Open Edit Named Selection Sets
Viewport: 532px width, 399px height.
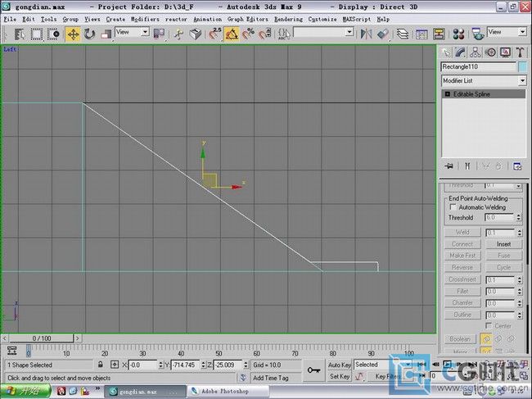[x=284, y=34]
